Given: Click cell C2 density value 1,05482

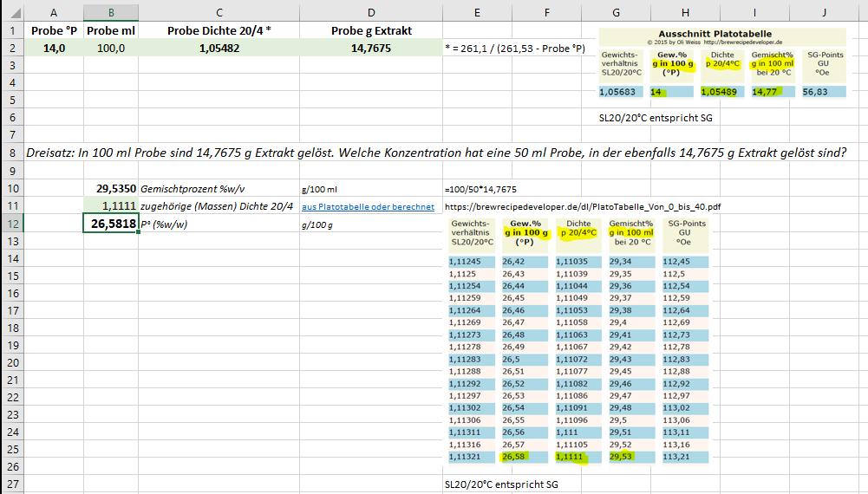Looking at the screenshot, I should click(x=219, y=49).
